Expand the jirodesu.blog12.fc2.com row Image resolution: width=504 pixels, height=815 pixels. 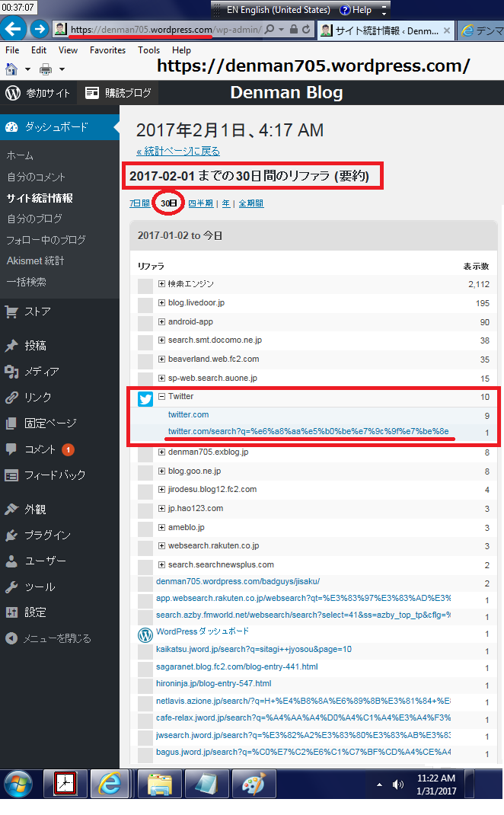point(161,490)
